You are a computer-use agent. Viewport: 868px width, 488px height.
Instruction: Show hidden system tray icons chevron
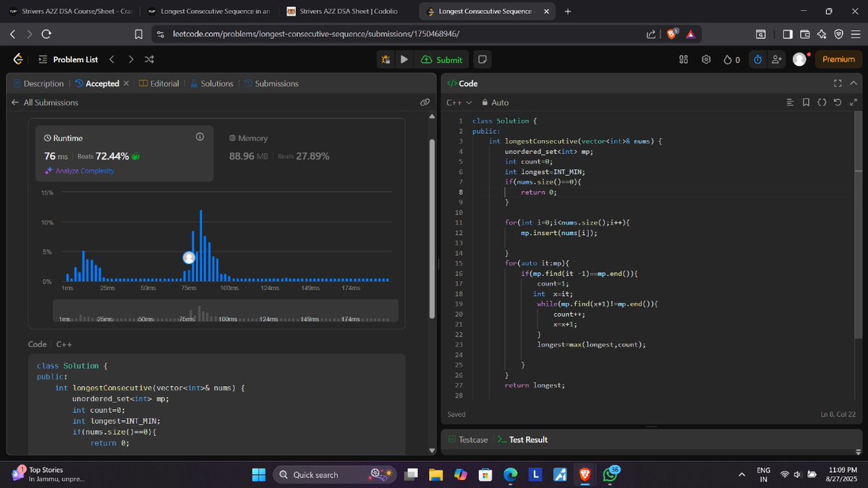tap(741, 474)
